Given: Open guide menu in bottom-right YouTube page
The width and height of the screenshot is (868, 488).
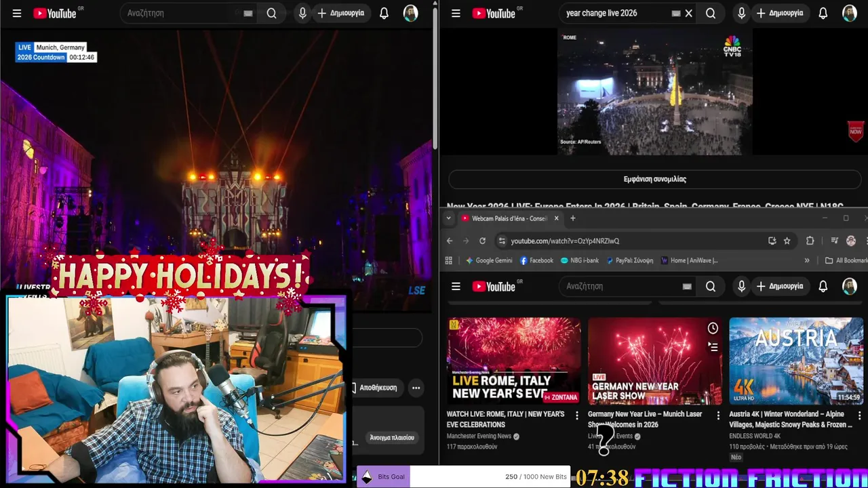Looking at the screenshot, I should point(456,287).
